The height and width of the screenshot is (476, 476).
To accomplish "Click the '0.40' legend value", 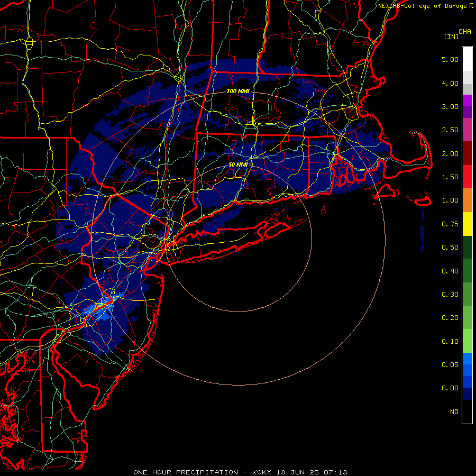I will click(450, 271).
